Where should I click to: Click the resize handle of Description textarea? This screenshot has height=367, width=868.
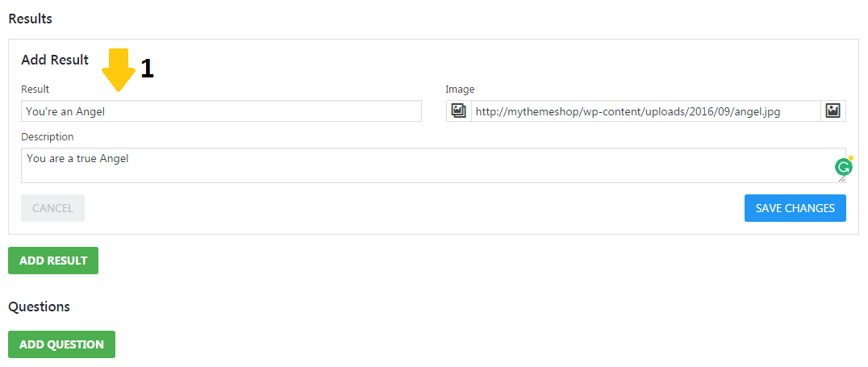(843, 179)
